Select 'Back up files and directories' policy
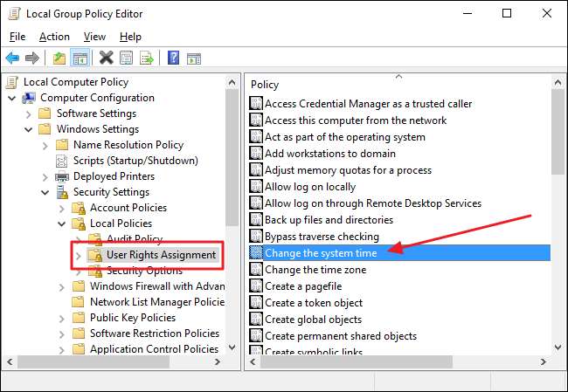Viewport: 568px width, 392px height. tap(329, 220)
